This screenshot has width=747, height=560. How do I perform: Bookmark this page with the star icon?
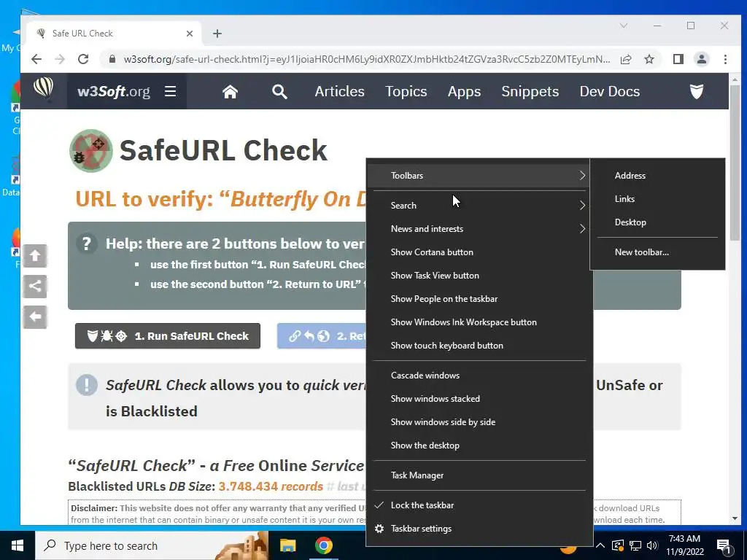(649, 59)
